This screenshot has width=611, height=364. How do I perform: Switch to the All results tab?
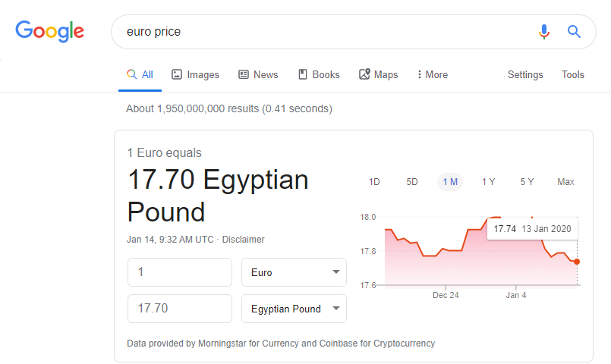tap(140, 74)
